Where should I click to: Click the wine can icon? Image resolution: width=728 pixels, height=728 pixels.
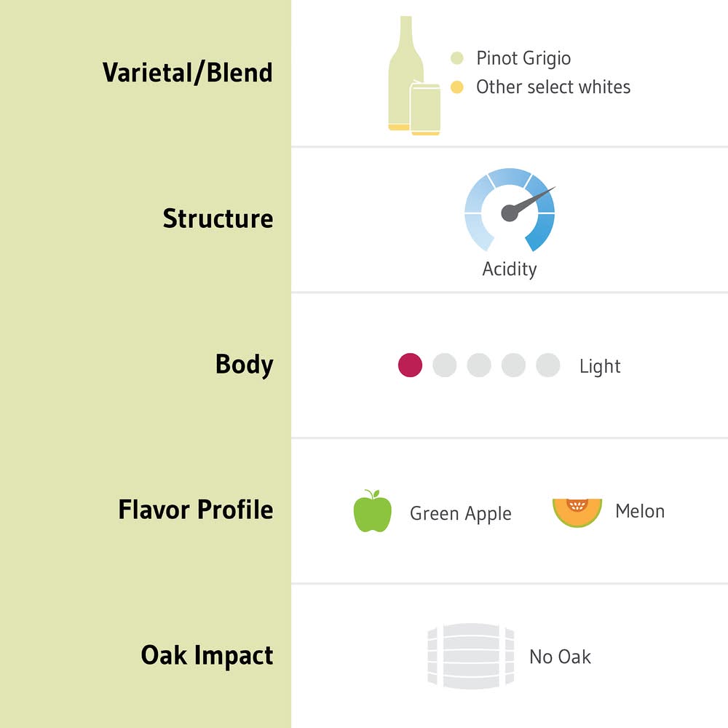click(x=426, y=109)
